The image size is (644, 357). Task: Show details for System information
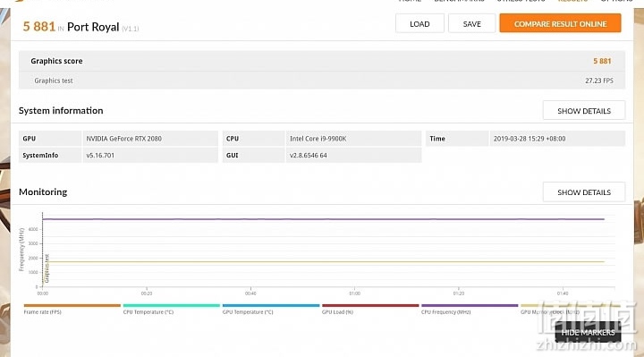583,111
